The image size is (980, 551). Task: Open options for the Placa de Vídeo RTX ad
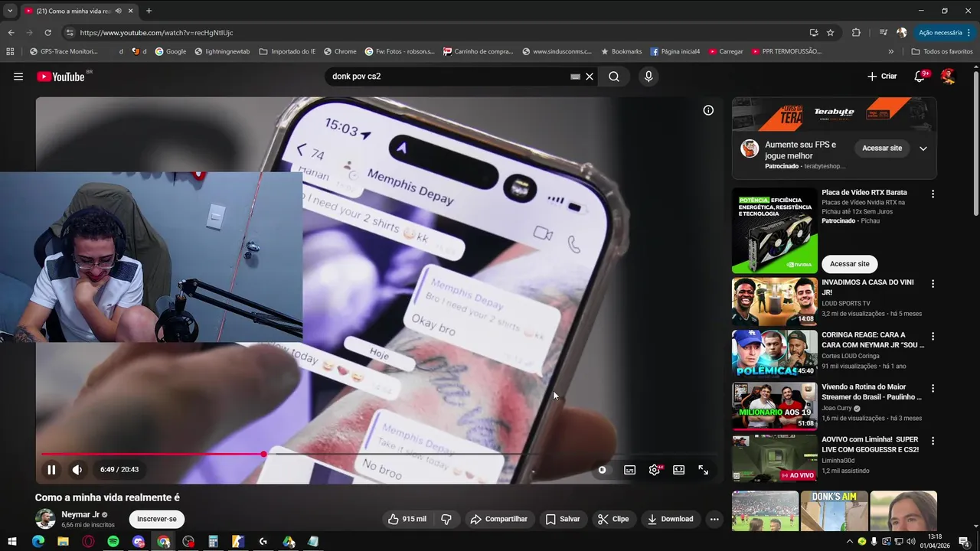[933, 194]
